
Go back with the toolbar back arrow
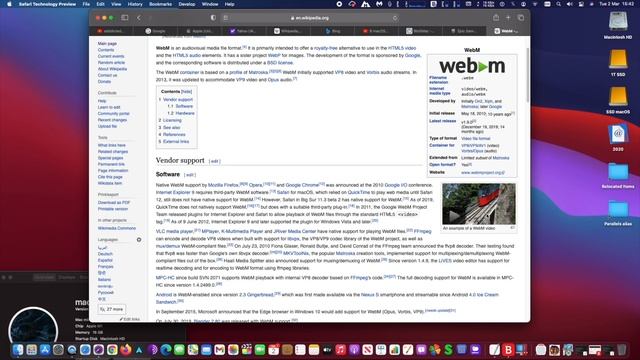[x=139, y=18]
